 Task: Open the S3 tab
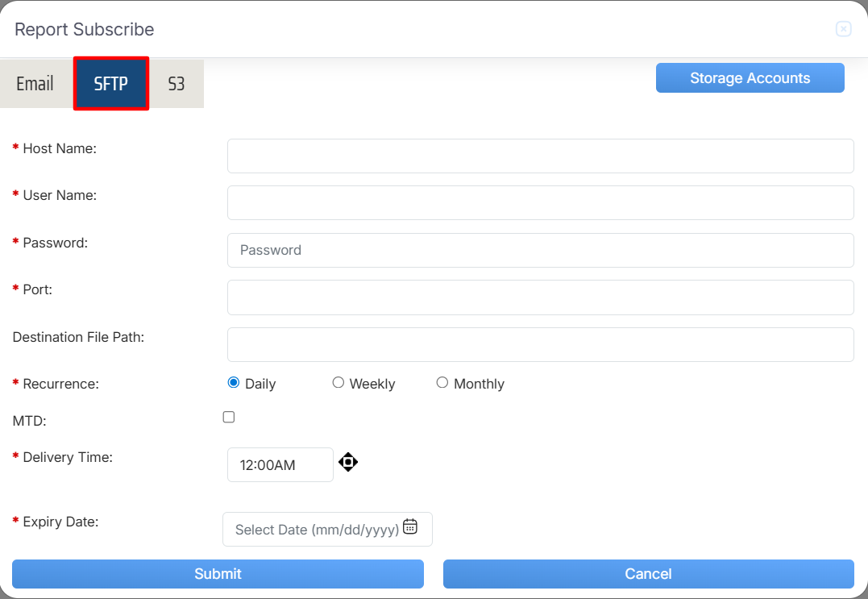coord(177,84)
